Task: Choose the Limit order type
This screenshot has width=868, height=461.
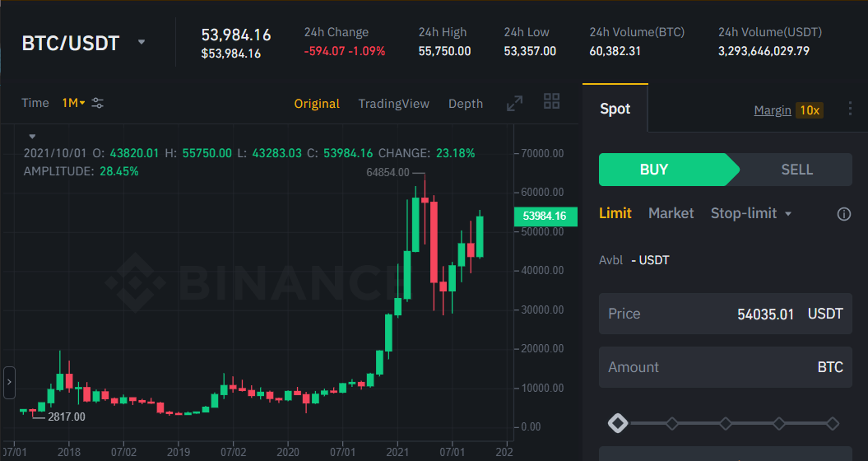Action: point(615,213)
